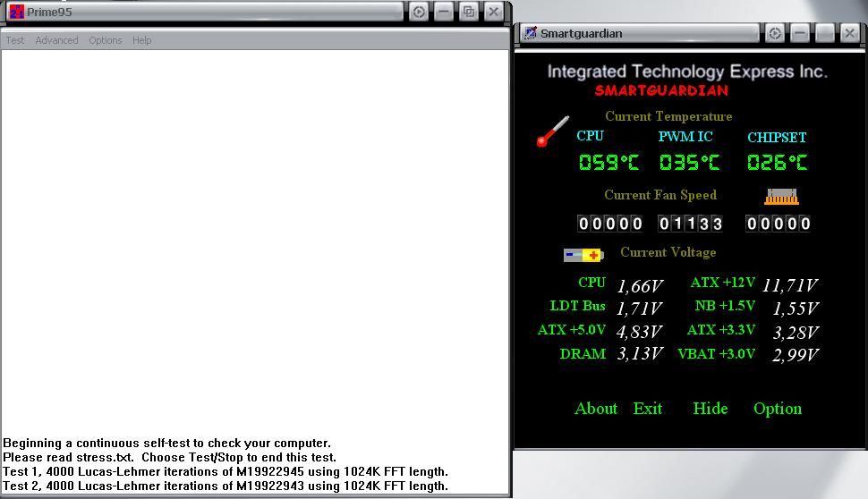Close the Prime95 window
Screen dimensions: 868x499
494,12
